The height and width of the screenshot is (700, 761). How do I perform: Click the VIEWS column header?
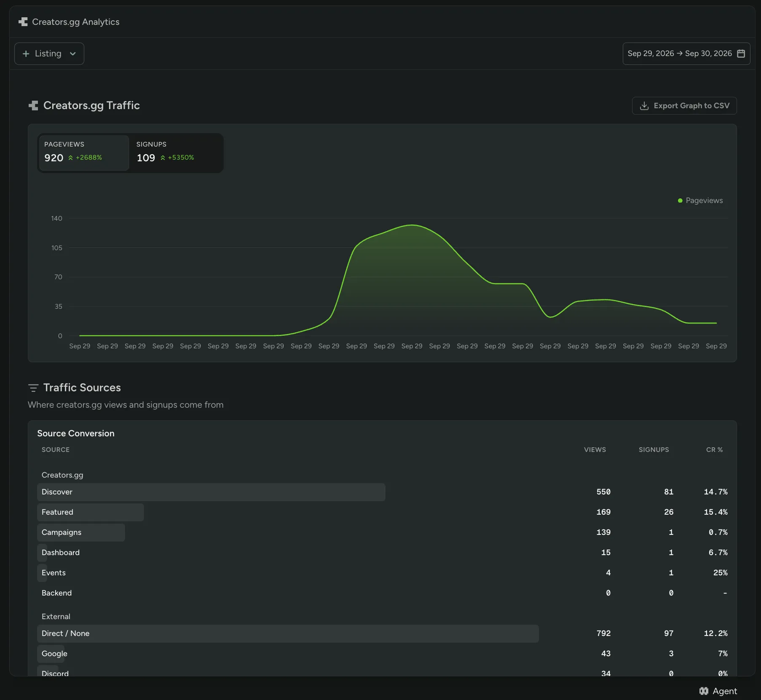[x=595, y=450]
